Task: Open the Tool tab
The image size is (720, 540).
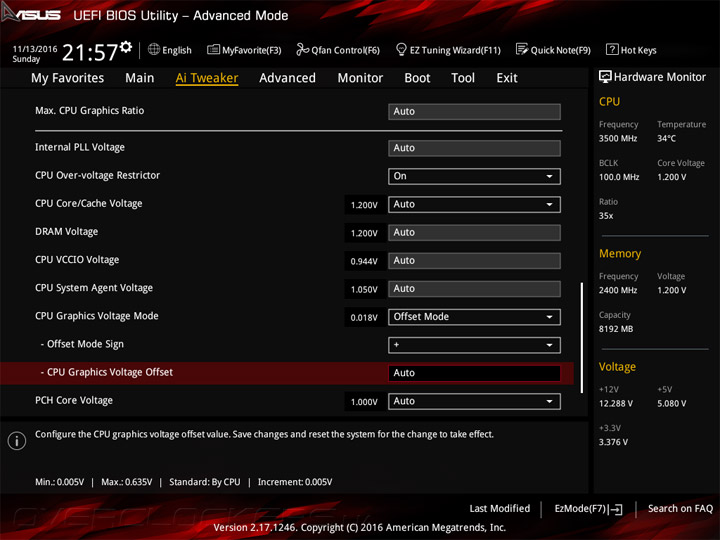Action: point(463,78)
